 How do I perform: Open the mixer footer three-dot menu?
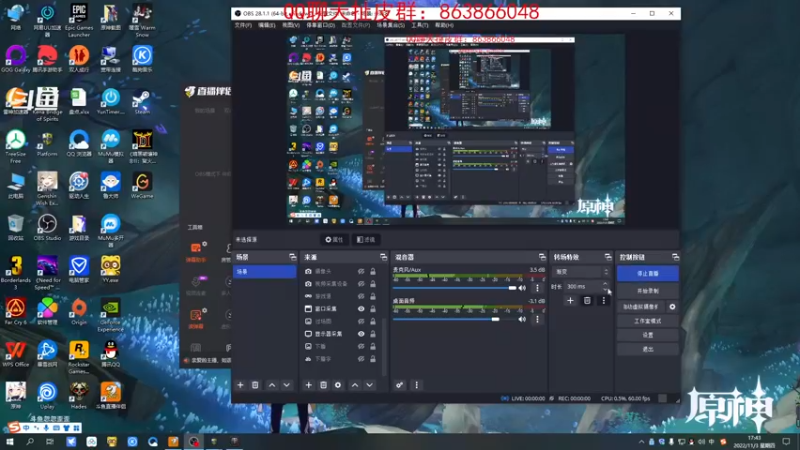point(416,385)
